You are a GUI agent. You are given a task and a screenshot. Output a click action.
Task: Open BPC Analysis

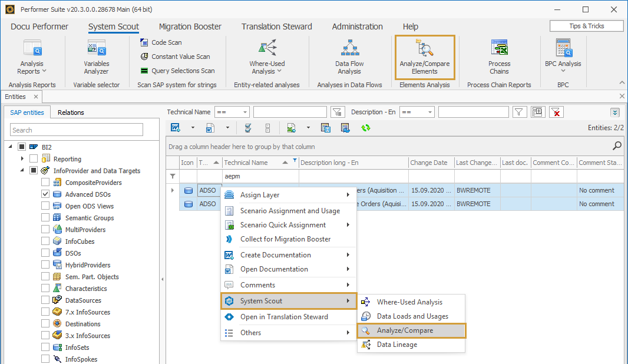point(563,57)
